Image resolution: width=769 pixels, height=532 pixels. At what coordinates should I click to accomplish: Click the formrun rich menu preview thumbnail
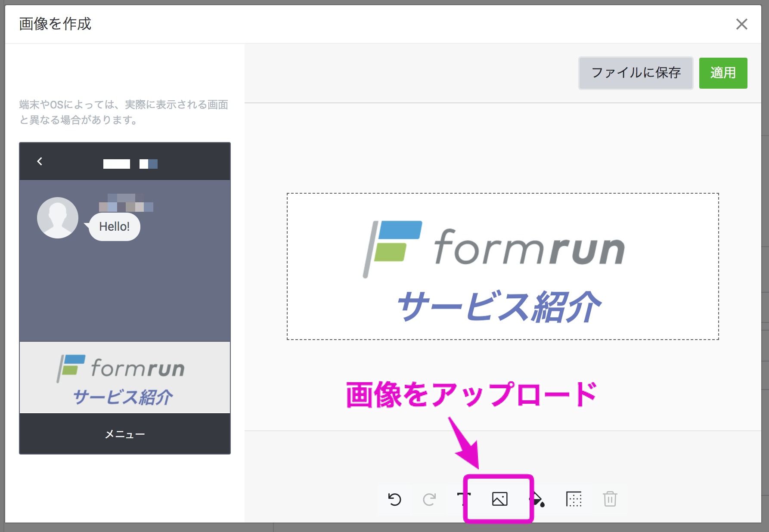tap(125, 377)
